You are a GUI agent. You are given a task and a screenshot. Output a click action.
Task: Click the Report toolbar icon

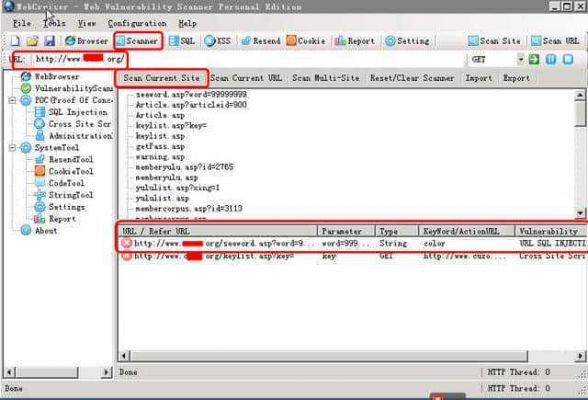[x=354, y=40]
